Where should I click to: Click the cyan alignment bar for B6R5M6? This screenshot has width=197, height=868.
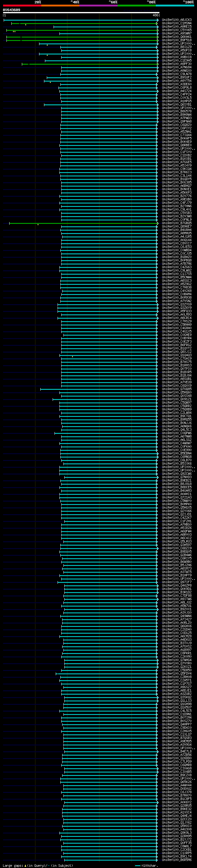(x=111, y=860)
